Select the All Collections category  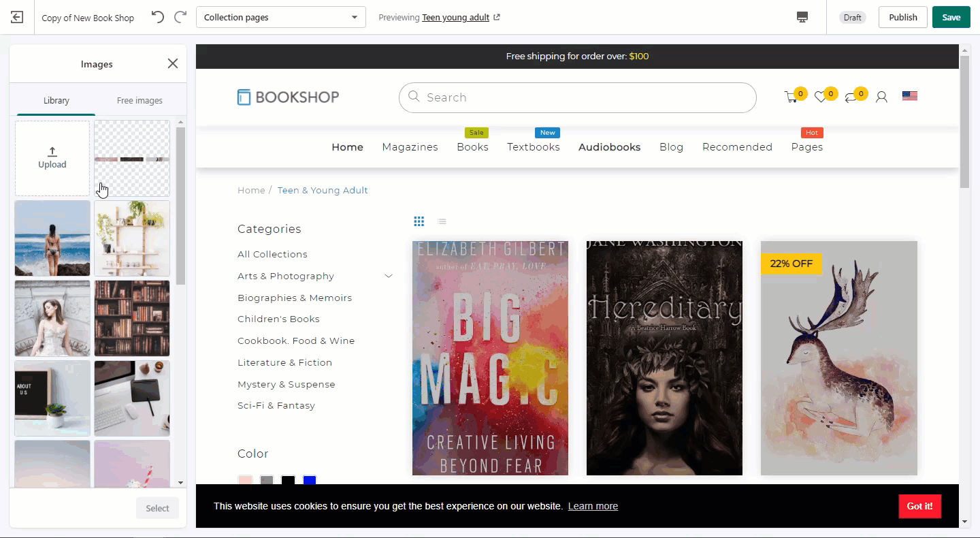pyautogui.click(x=272, y=254)
